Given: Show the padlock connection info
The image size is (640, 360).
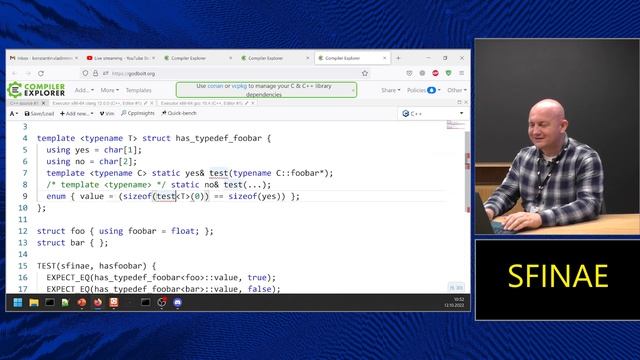Looking at the screenshot, I should coord(95,73).
